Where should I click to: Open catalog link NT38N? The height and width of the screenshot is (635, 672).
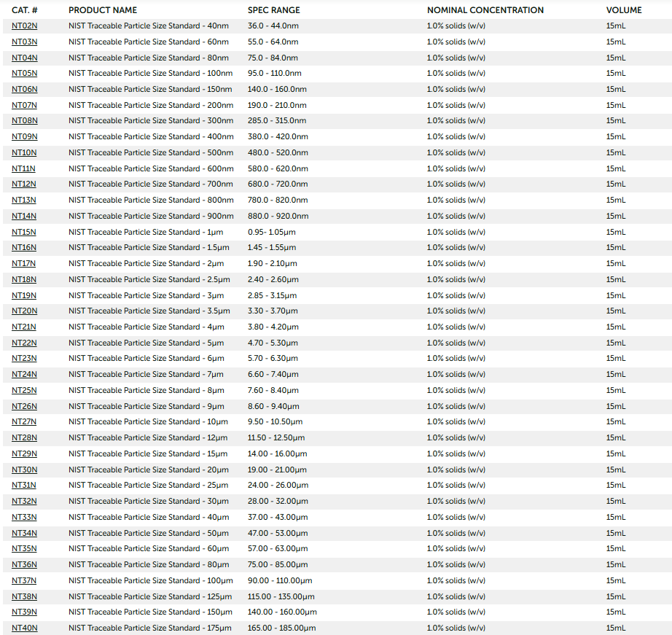pos(25,597)
